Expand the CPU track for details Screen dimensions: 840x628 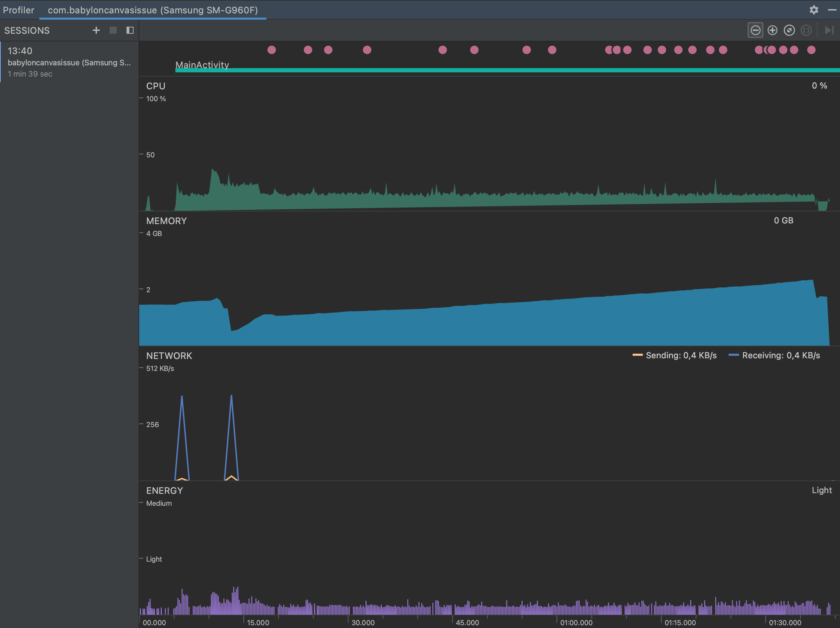[x=156, y=86]
